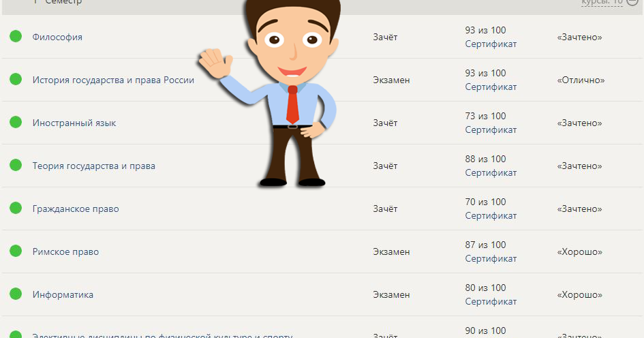Open Сертификат link for Иностранный язык
This screenshot has width=644, height=338.
coord(491,129)
